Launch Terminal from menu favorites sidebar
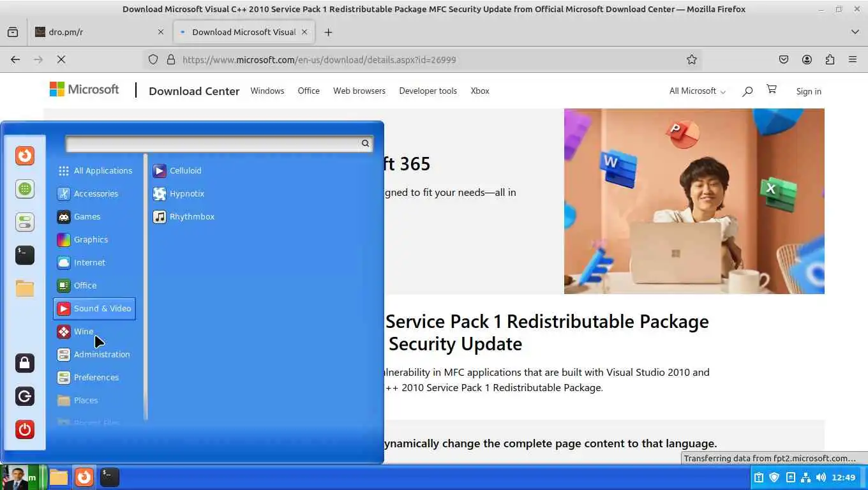Viewport: 868px width, 490px height. pos(24,255)
